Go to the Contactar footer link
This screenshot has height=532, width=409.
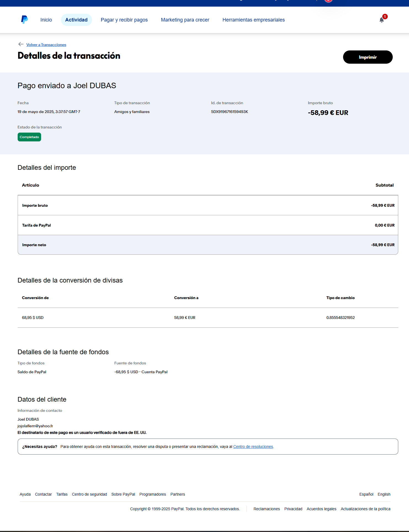43,494
